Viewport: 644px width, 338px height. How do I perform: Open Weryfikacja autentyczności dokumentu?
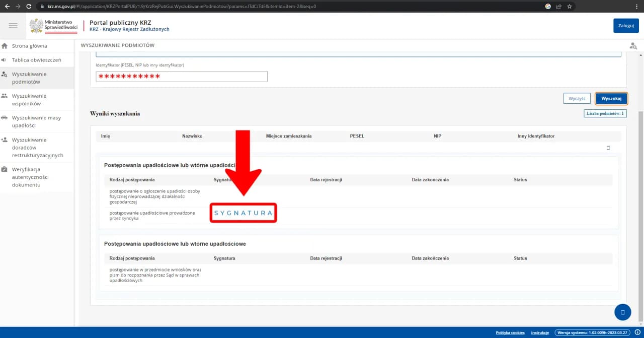coord(30,177)
